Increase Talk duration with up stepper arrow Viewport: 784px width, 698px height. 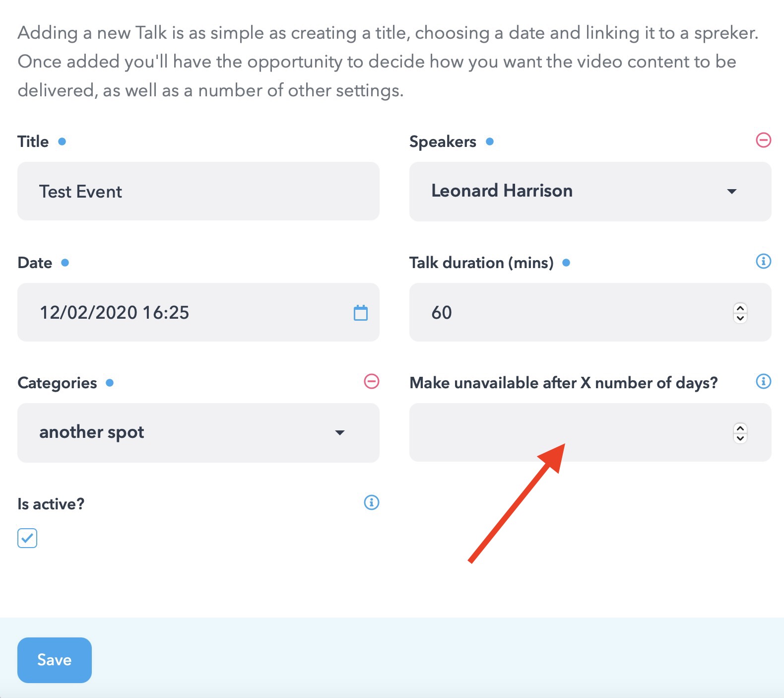click(x=740, y=308)
